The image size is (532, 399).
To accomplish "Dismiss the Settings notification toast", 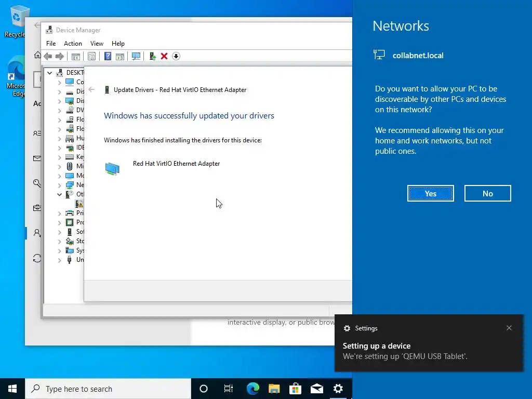I will (x=509, y=328).
